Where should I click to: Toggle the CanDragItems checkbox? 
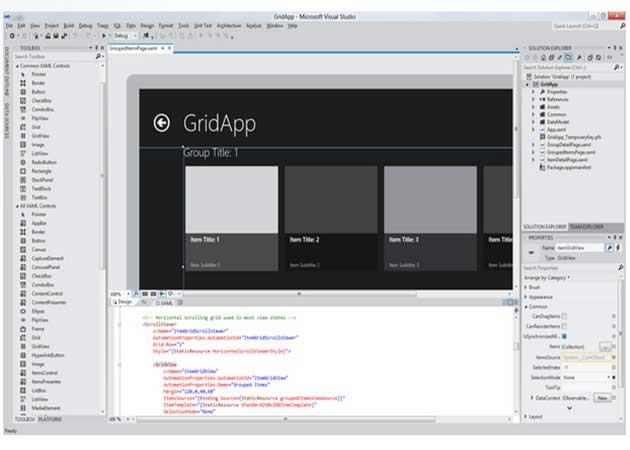(564, 316)
